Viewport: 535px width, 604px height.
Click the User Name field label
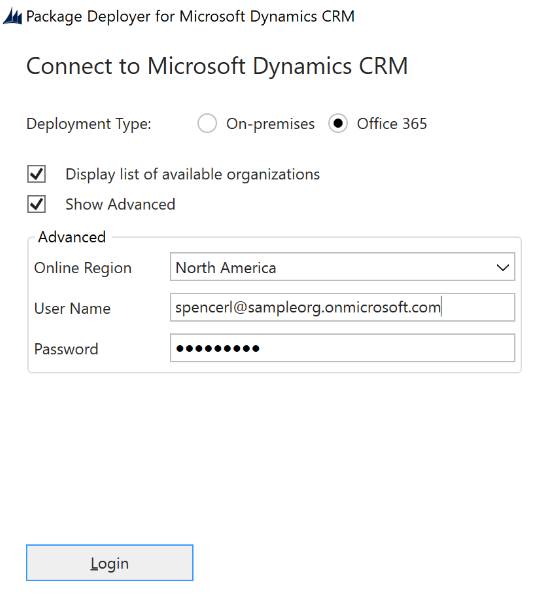point(72,309)
